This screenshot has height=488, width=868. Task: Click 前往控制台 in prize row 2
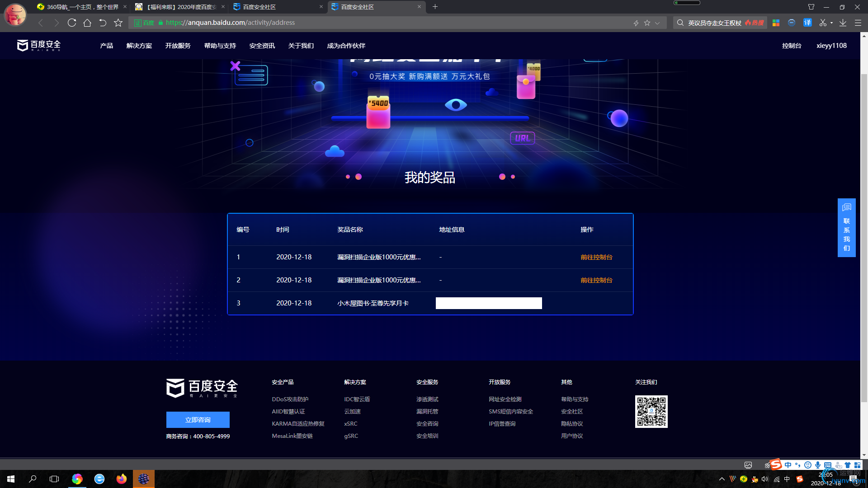click(596, 280)
